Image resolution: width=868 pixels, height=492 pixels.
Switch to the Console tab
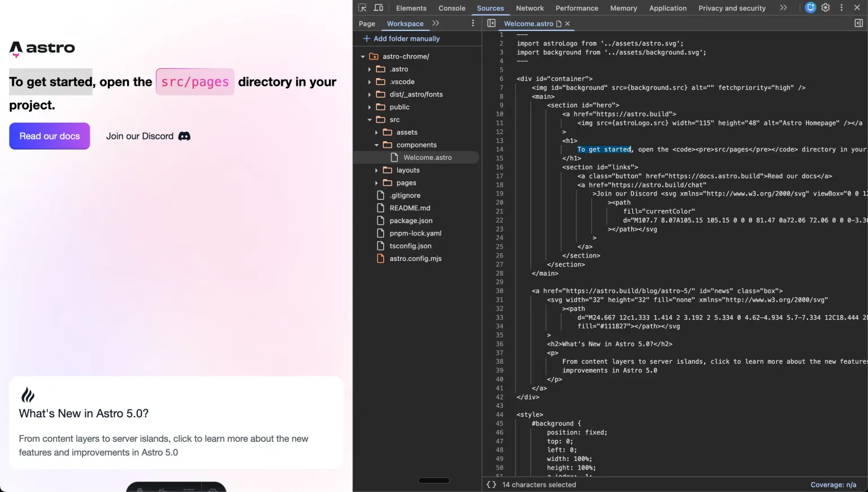click(x=452, y=8)
